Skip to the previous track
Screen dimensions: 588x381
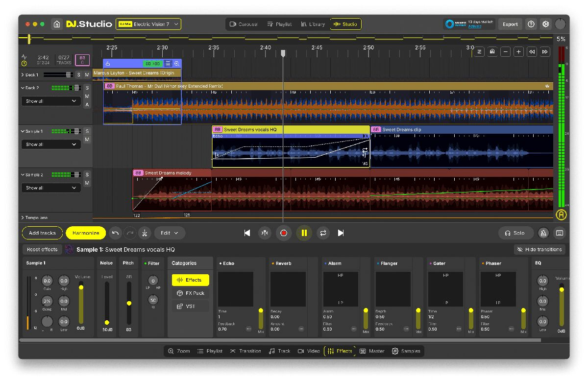(x=247, y=233)
